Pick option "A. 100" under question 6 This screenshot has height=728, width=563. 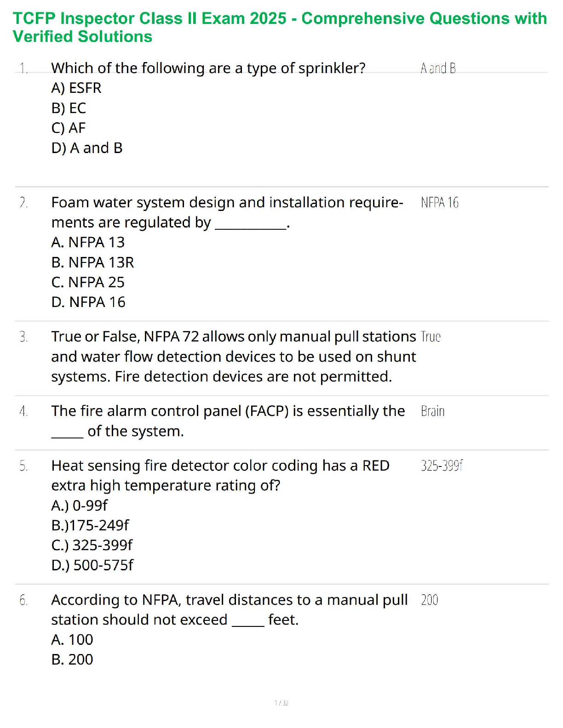tap(72, 640)
